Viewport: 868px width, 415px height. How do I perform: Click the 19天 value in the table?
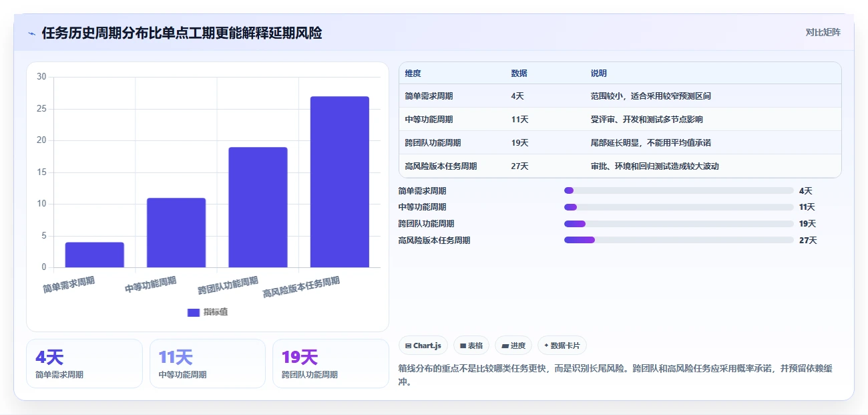pos(519,143)
